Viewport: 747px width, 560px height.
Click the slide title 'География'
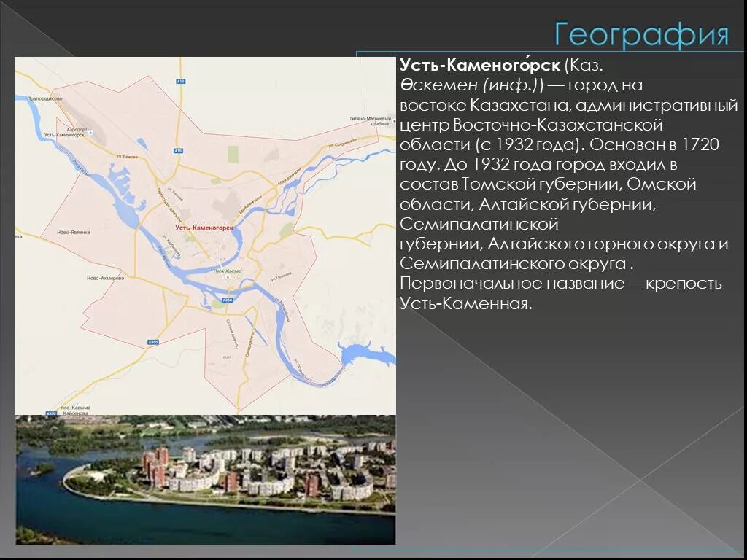pos(642,35)
